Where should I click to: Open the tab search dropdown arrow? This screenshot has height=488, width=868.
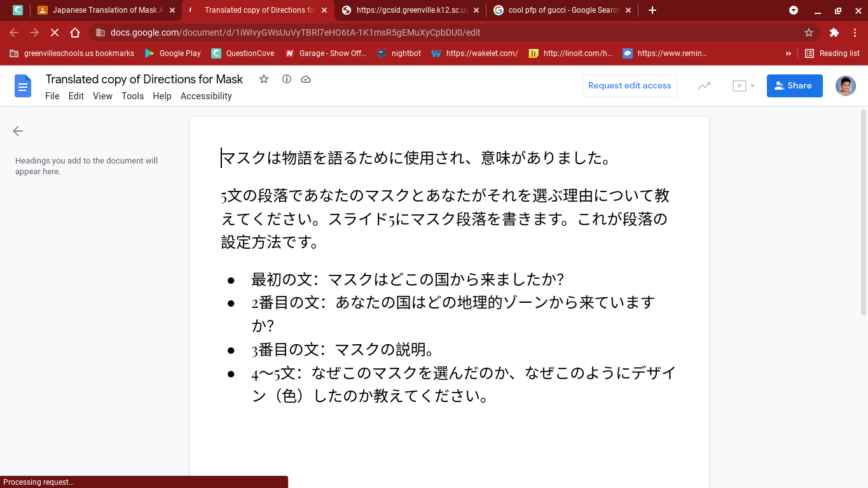[x=794, y=10]
